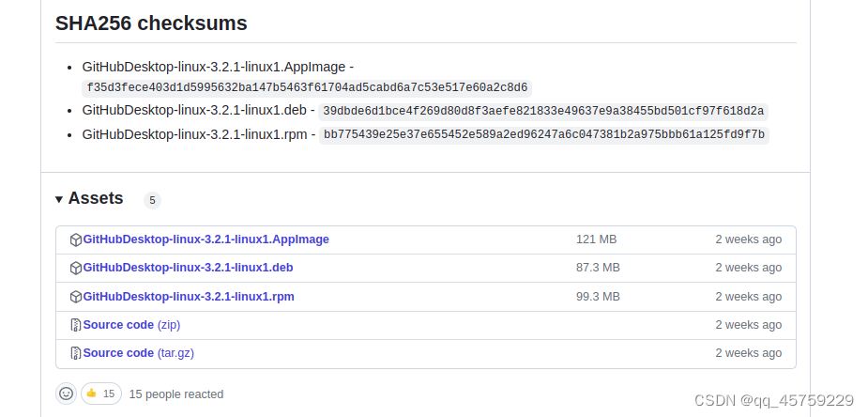Click the .rpm filename in checksums list
This screenshot has width=868, height=417.
(x=195, y=134)
